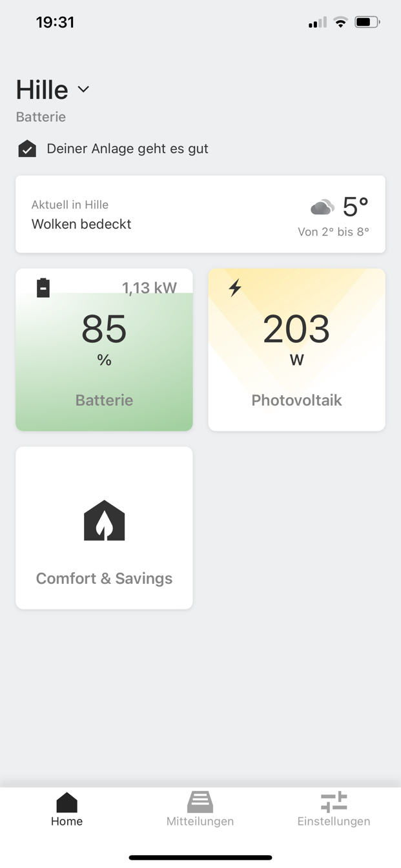Tap the 5° temperature reading
The image size is (401, 868).
[356, 207]
